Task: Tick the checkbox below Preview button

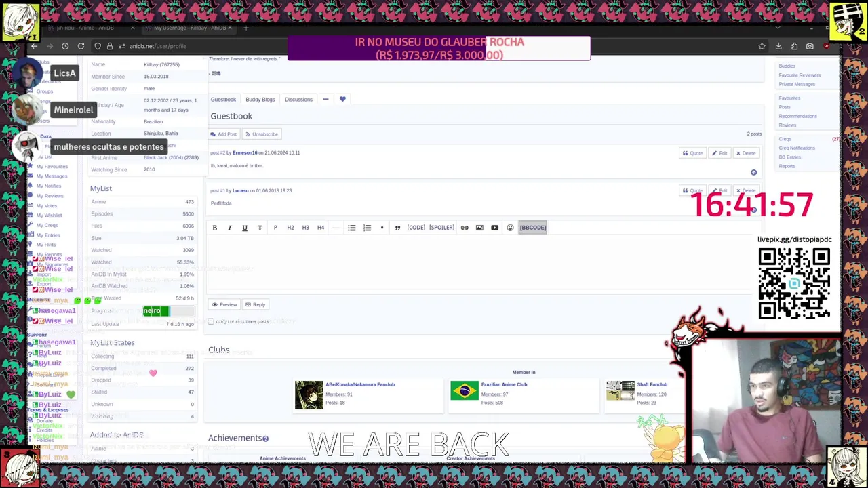Action: tap(211, 321)
